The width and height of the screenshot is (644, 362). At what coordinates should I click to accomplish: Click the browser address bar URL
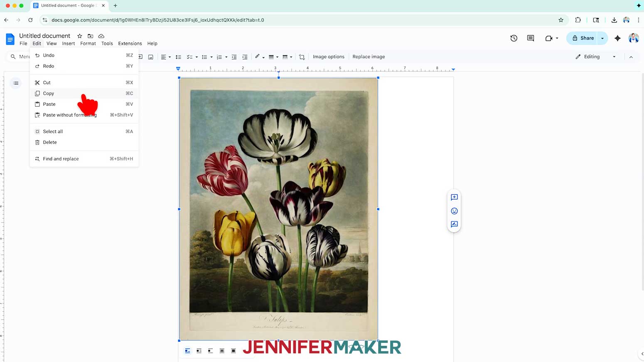(x=158, y=20)
